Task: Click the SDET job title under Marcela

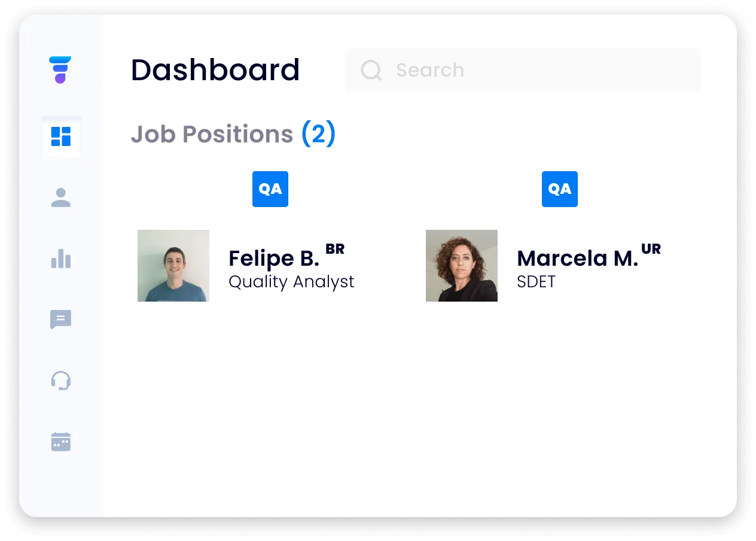Action: tap(535, 281)
